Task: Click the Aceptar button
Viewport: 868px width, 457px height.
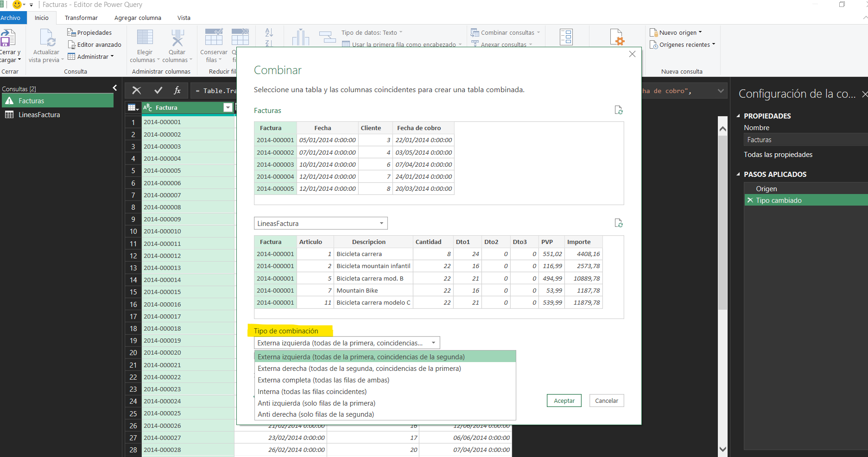Action: [564, 401]
